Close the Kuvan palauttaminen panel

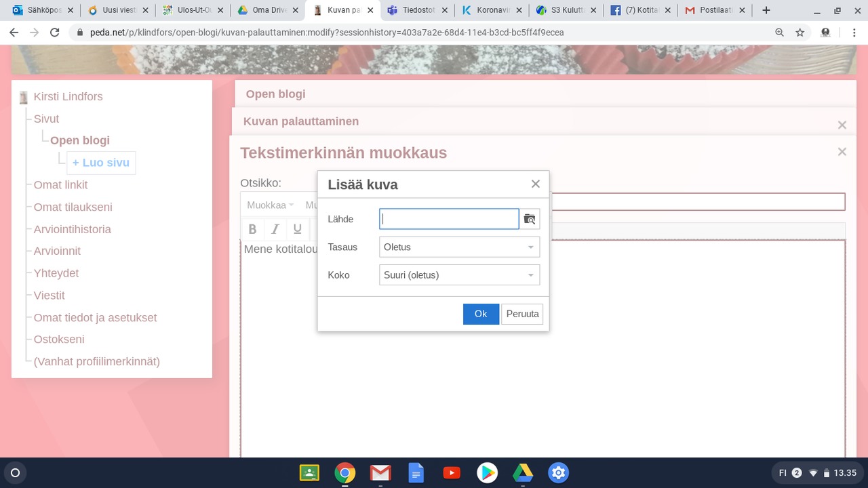[x=842, y=125]
